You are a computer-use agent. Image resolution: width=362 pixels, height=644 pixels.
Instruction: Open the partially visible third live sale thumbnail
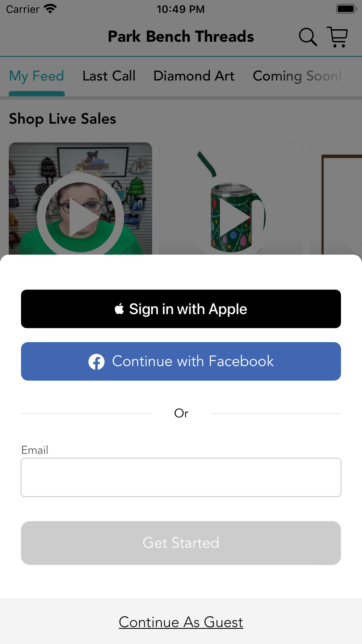click(336, 198)
